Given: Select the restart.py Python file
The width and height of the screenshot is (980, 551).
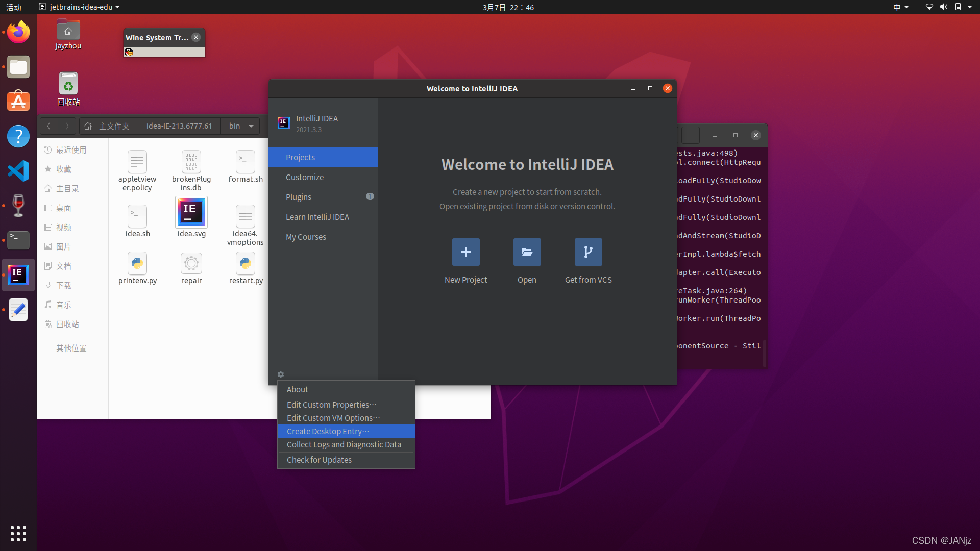Looking at the screenshot, I should click(x=246, y=264).
